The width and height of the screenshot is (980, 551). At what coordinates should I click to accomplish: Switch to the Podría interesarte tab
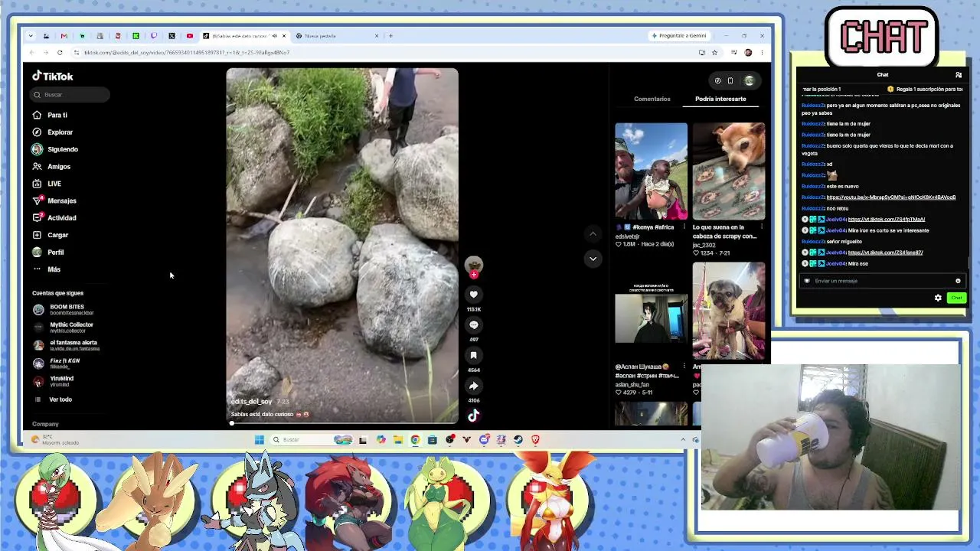pyautogui.click(x=720, y=99)
